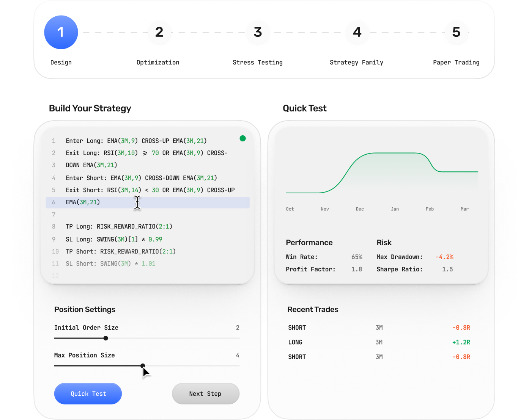Image resolution: width=529 pixels, height=420 pixels.
Task: Click the SL Short line 11
Action: tap(110, 264)
